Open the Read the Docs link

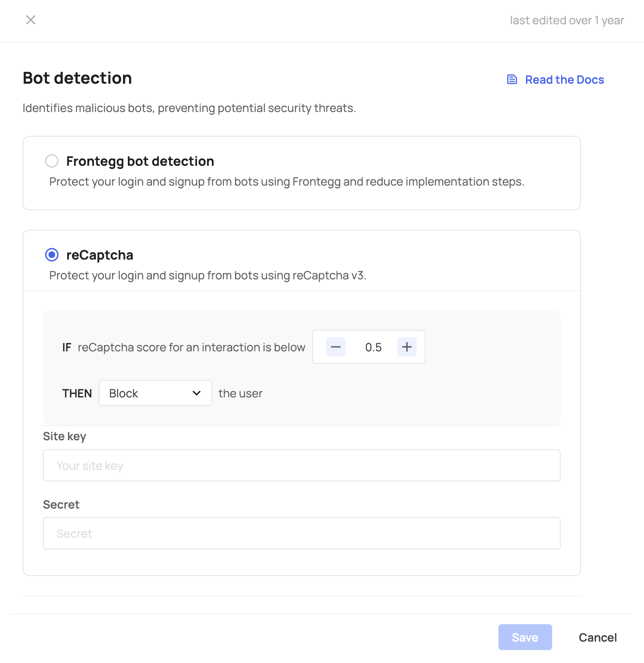[x=564, y=80]
